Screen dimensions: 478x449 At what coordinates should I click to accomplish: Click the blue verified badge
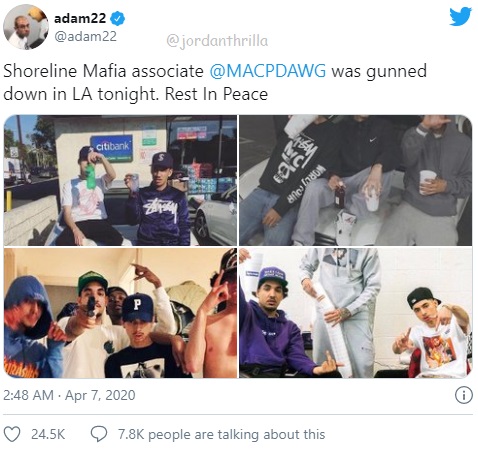tap(118, 18)
